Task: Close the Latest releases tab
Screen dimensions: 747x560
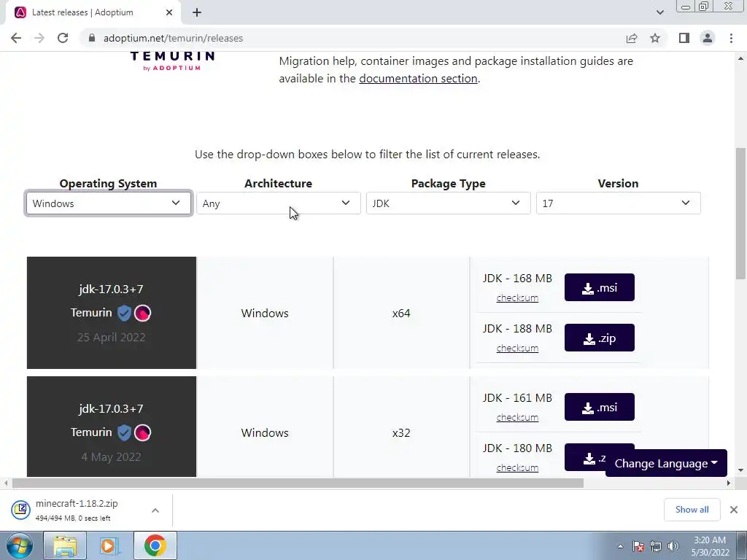Action: point(169,12)
